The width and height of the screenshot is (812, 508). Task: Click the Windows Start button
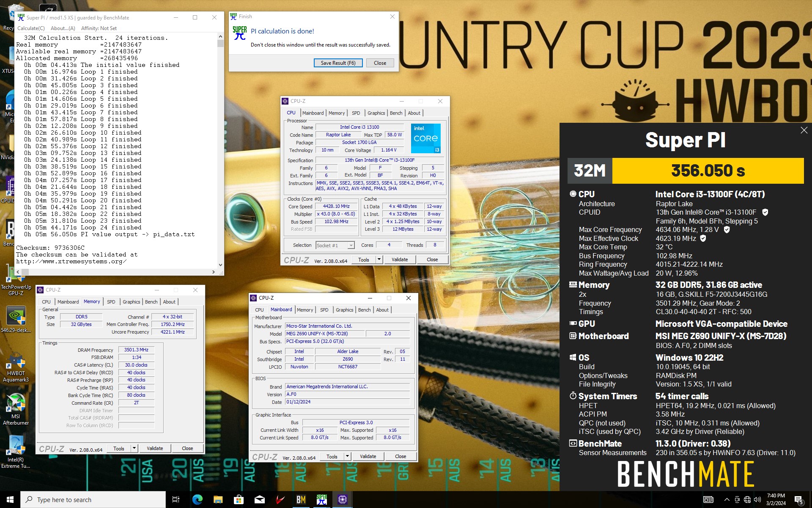pyautogui.click(x=10, y=500)
